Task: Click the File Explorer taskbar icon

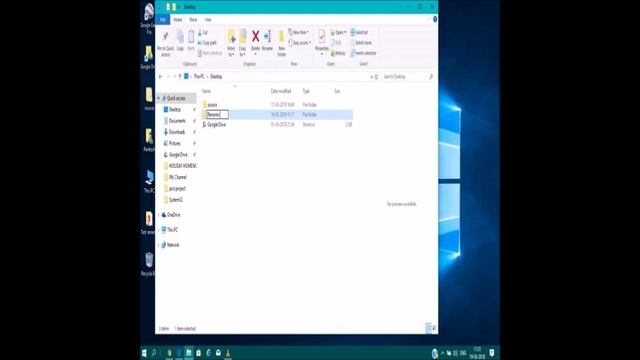Action: 189,353
